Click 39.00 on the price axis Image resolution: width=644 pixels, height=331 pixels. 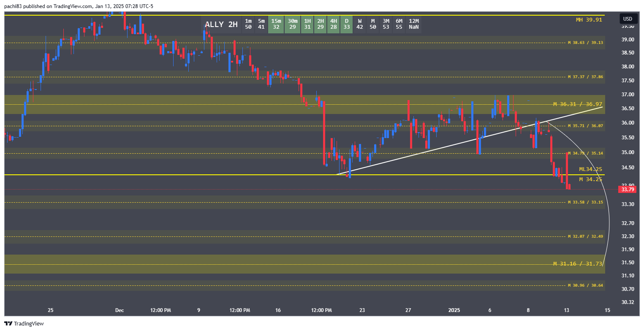tap(628, 40)
